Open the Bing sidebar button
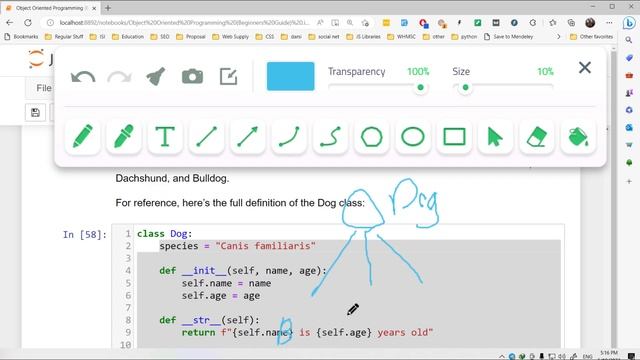Image resolution: width=640 pixels, height=360 pixels. pos(629,23)
